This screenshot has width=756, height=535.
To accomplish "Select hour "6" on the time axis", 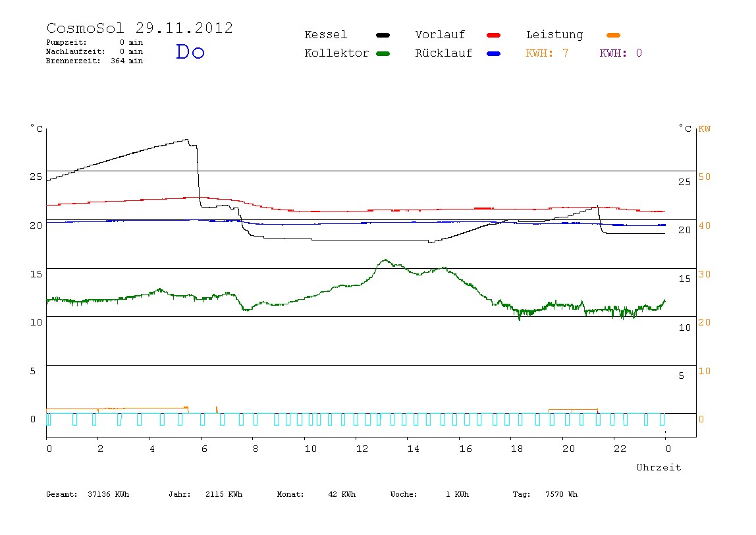I will click(x=204, y=449).
